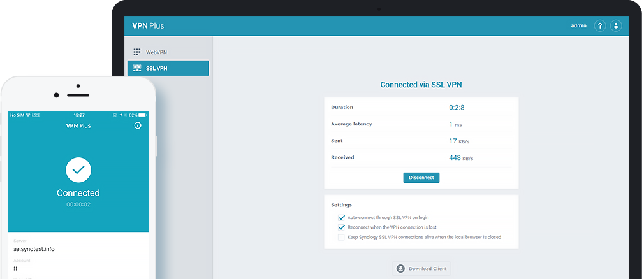Uncheck Reconnect when VPN connection is lost

pos(341,227)
